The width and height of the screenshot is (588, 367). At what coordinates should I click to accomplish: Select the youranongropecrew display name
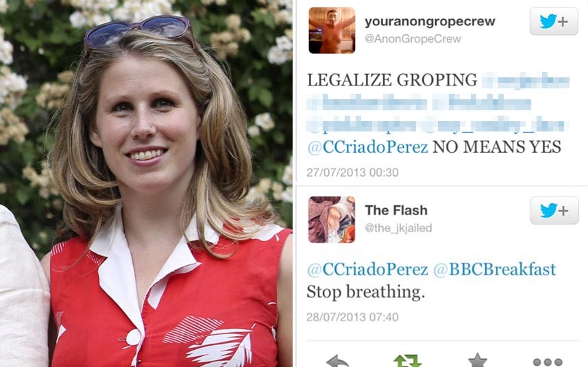click(430, 21)
